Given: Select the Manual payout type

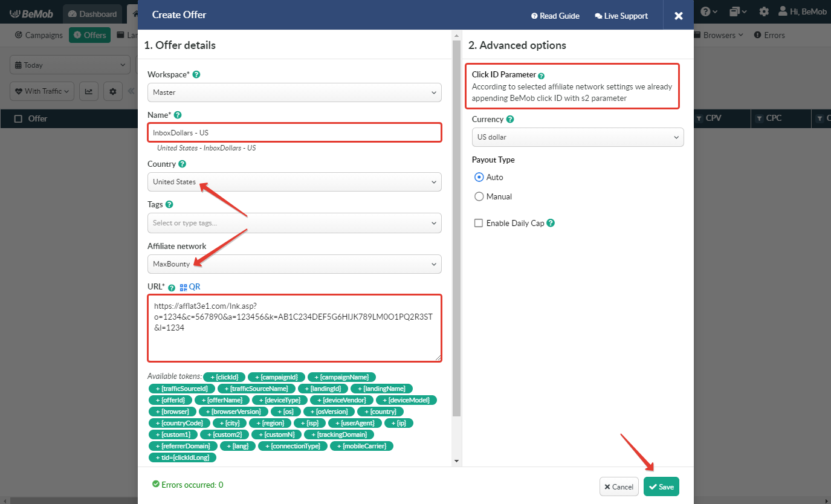Looking at the screenshot, I should click(x=479, y=196).
